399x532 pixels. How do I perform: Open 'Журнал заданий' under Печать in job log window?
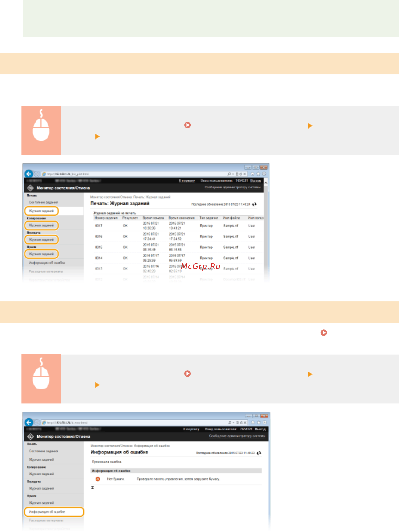tap(41, 211)
